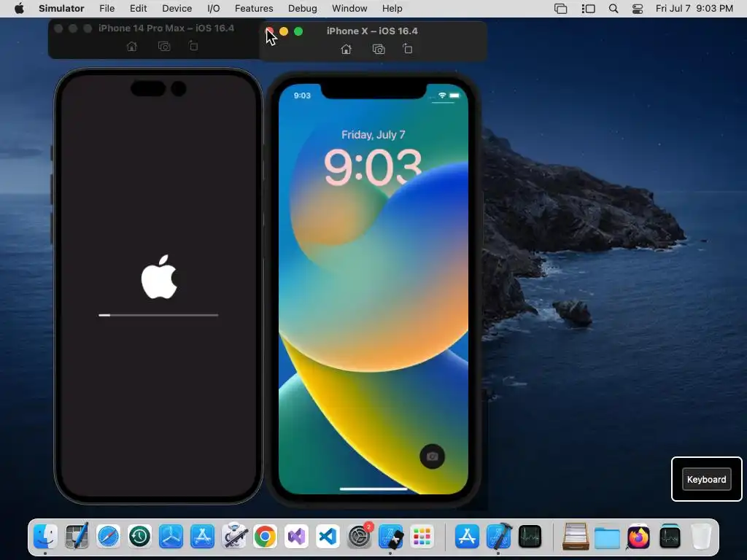The width and height of the screenshot is (747, 560).
Task: Click the iPhone X – iOS 16.4 window title
Action: [372, 31]
